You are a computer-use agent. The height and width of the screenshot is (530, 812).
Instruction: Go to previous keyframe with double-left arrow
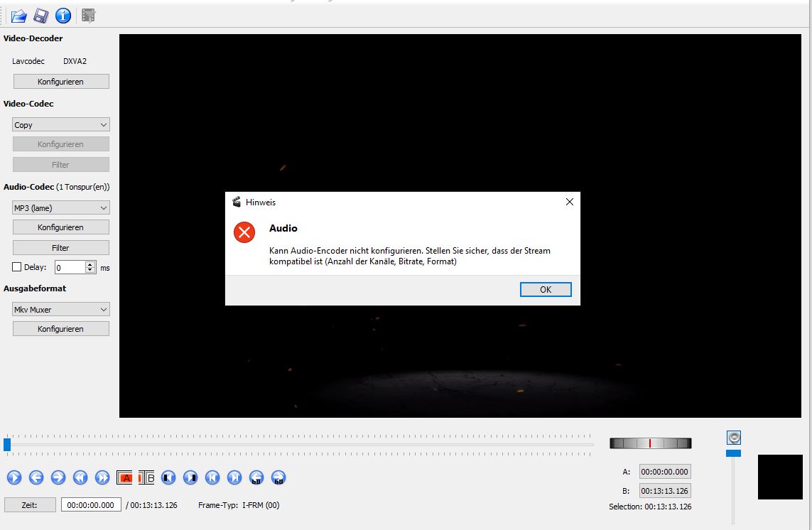point(80,478)
